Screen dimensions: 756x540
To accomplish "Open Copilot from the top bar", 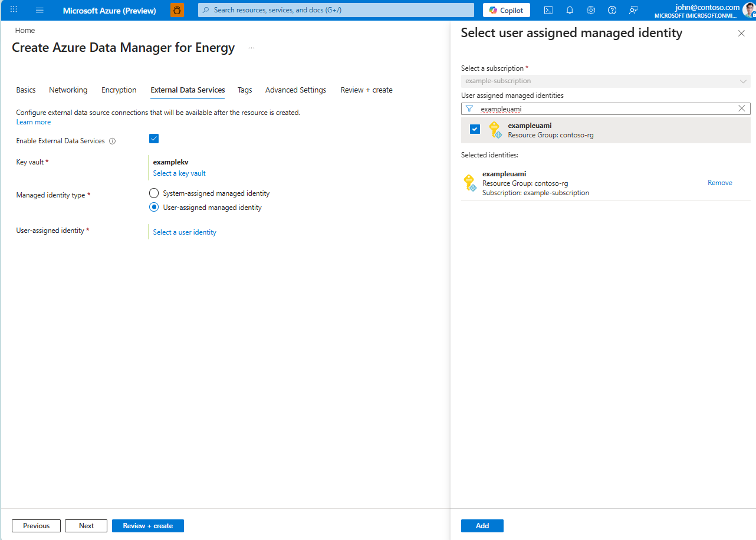I will coord(506,10).
